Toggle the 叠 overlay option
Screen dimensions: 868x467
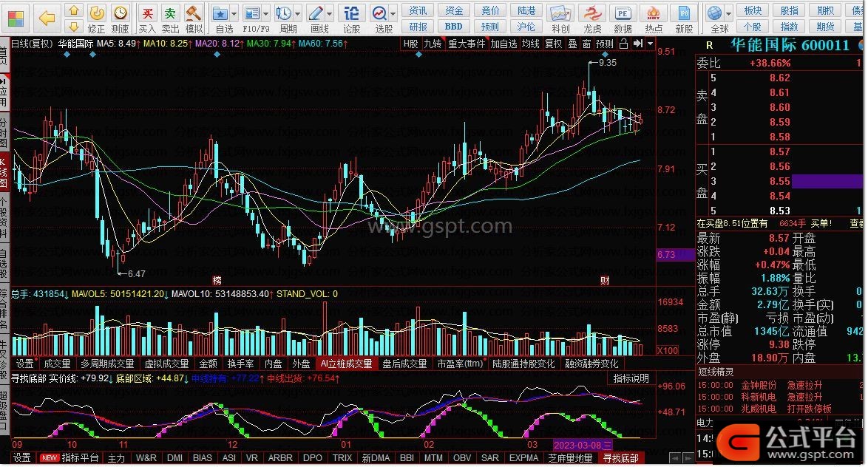click(x=572, y=44)
